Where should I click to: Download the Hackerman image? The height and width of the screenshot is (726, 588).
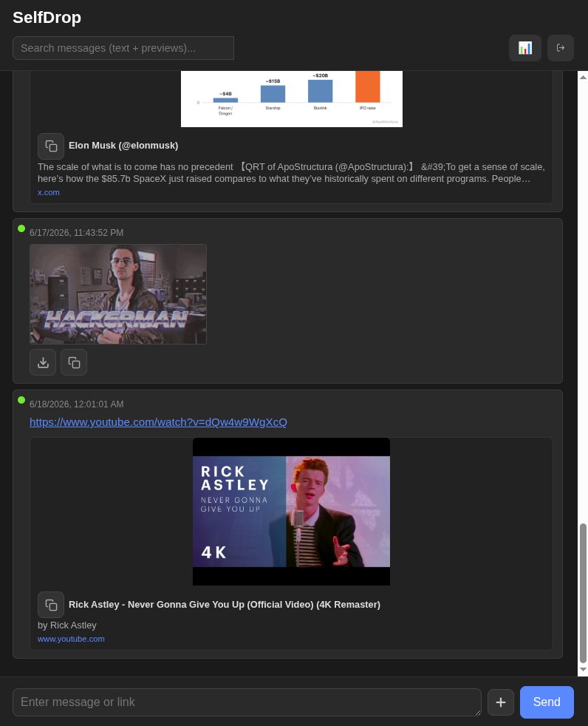click(x=43, y=362)
